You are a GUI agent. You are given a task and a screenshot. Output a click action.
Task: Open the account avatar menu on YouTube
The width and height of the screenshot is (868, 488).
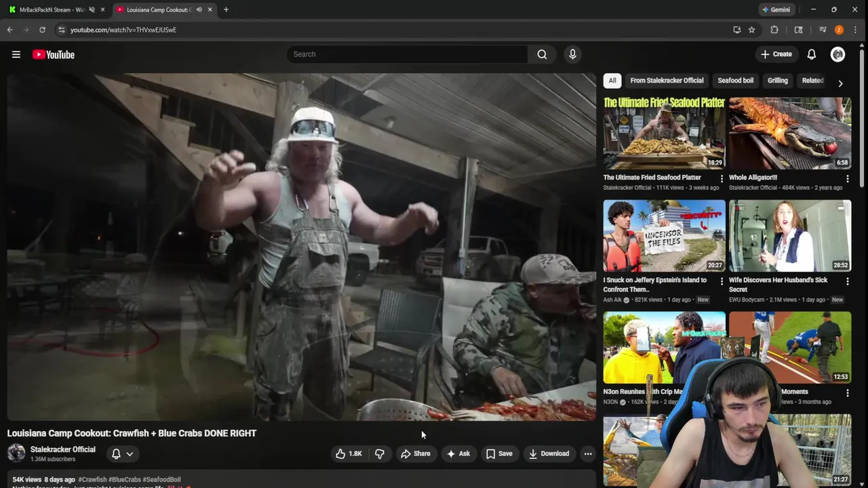tap(837, 54)
